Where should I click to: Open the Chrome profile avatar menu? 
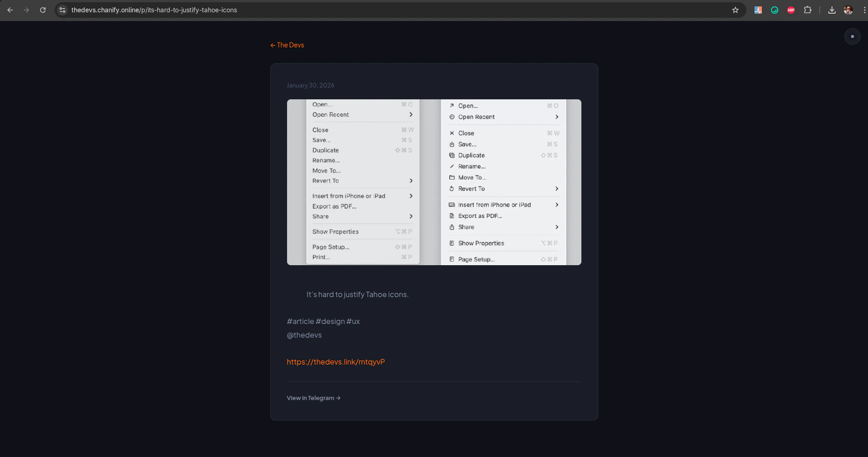point(848,10)
